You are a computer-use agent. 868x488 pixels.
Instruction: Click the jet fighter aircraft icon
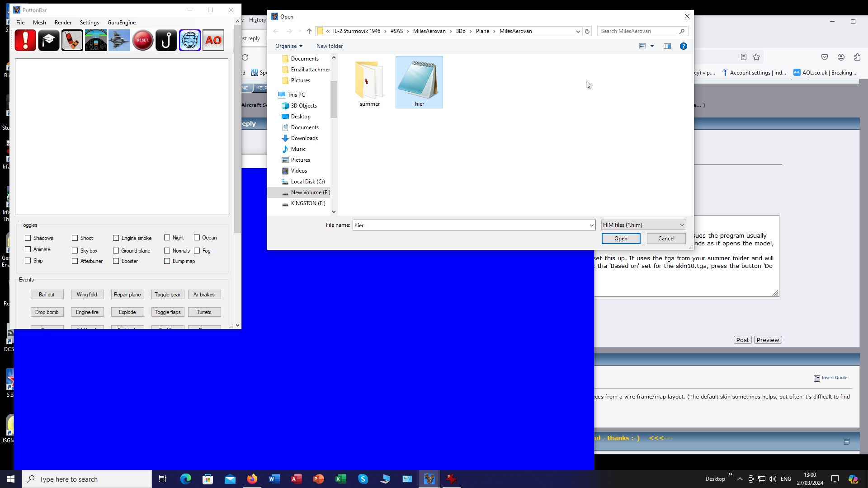119,40
